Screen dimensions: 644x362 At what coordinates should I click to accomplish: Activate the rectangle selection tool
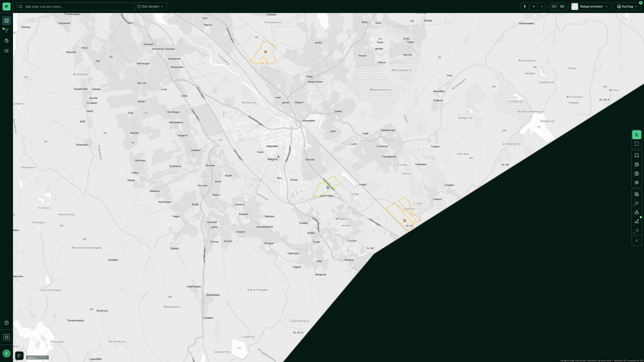(x=636, y=144)
